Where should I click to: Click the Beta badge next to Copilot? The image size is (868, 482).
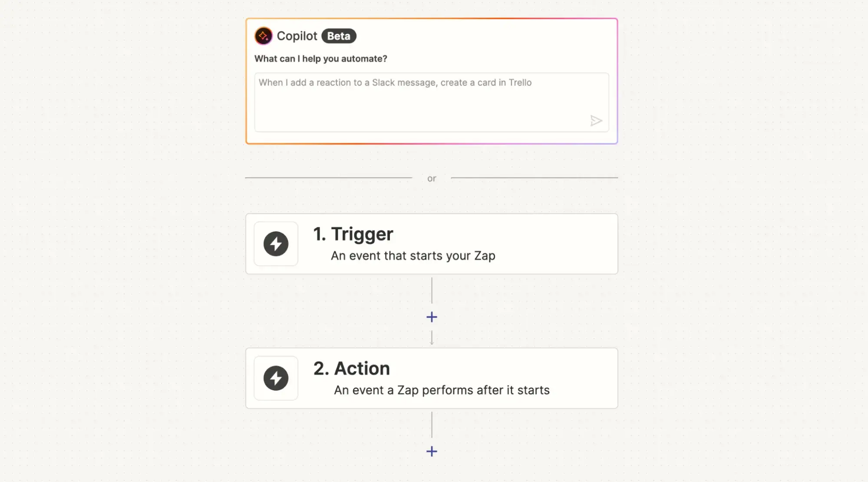[x=339, y=36]
